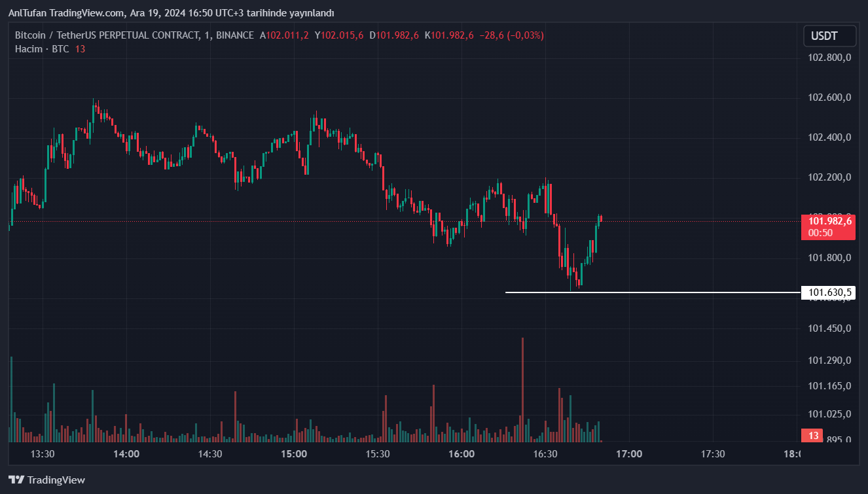Click the 00:50 candle countdown timer
Image resolution: width=868 pixels, height=494 pixels.
click(x=820, y=233)
